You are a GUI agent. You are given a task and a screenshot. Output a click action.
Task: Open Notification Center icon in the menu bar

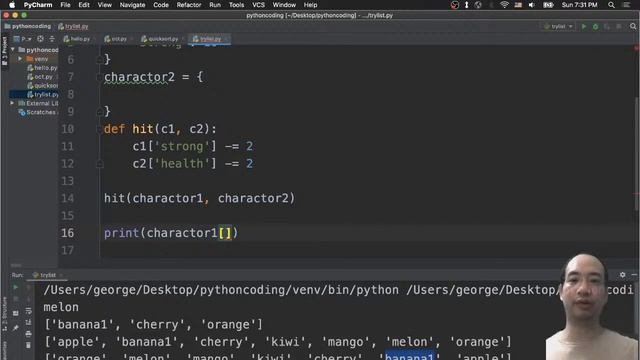pyautogui.click(x=627, y=5)
